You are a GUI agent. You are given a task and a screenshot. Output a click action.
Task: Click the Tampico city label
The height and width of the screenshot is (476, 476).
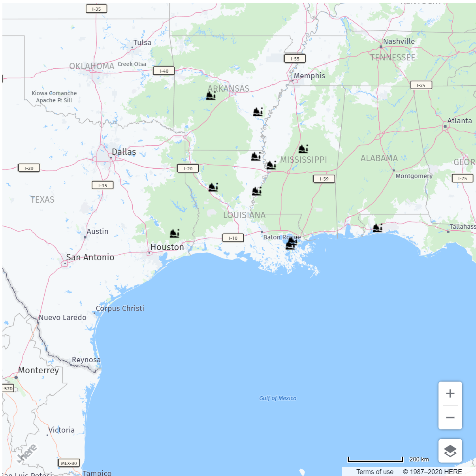[97, 473]
